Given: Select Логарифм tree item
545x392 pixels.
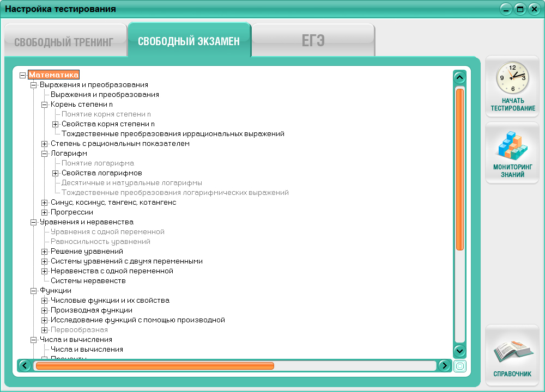Looking at the screenshot, I should [x=69, y=153].
